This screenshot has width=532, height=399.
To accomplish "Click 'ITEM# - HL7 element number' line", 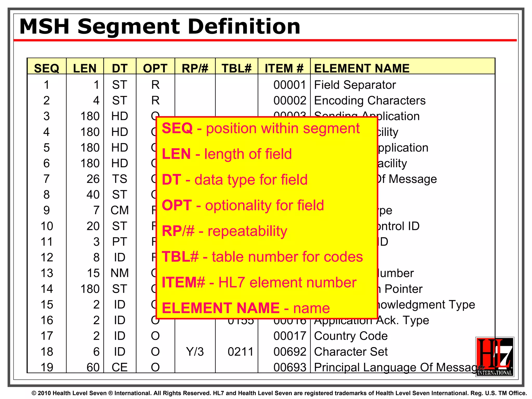I will tap(259, 282).
